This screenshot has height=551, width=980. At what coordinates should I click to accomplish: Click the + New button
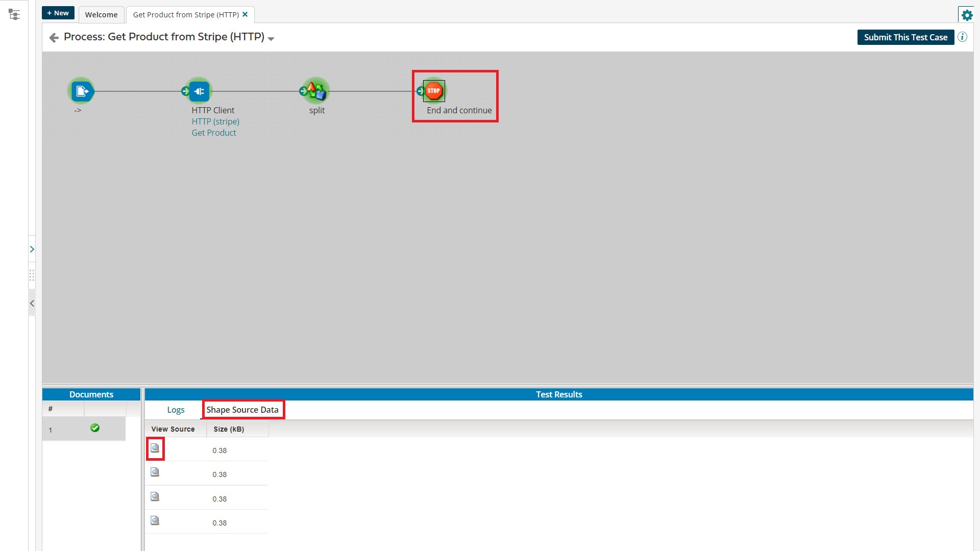[x=58, y=13]
